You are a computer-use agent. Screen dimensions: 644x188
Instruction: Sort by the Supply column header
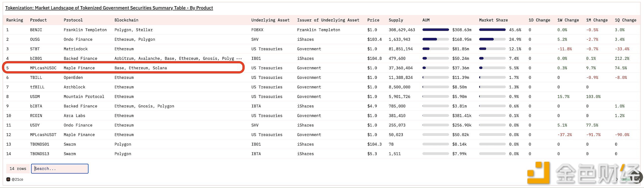[396, 20]
